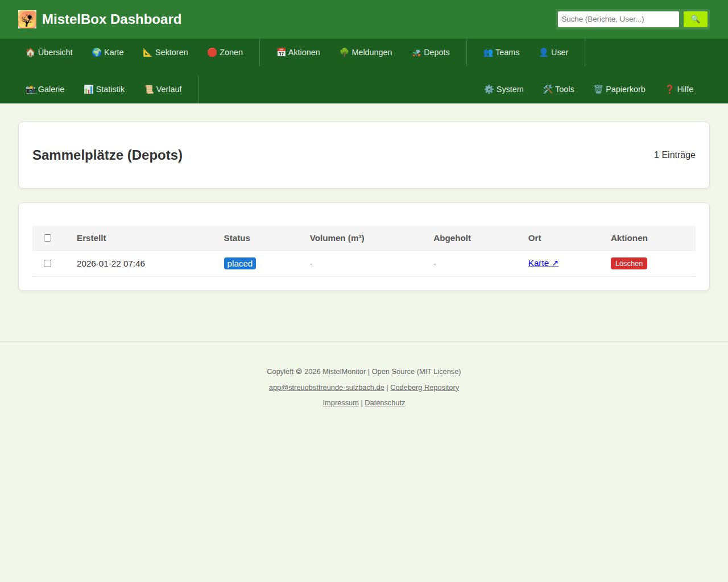Follow the Karte ↗ location link
Screen dimensions: 728x582
[x=543, y=263]
